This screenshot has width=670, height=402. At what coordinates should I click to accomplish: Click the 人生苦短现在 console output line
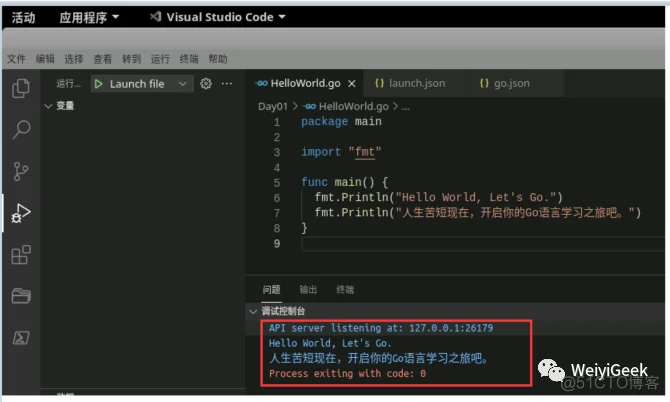pos(379,358)
